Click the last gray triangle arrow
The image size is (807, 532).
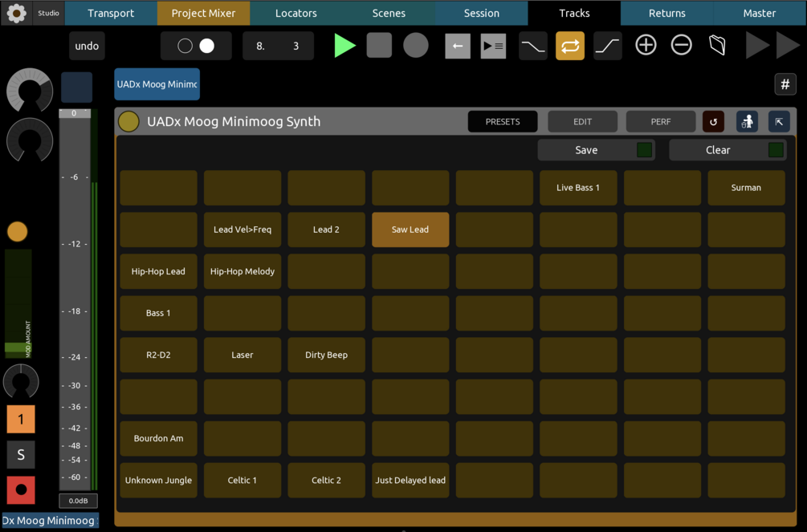788,46
